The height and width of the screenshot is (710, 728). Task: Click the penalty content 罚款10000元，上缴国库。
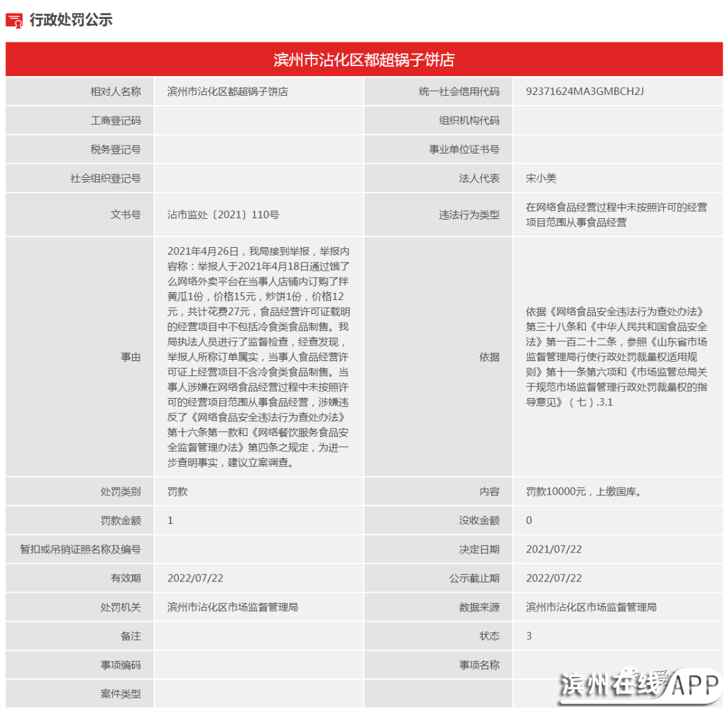tap(583, 492)
